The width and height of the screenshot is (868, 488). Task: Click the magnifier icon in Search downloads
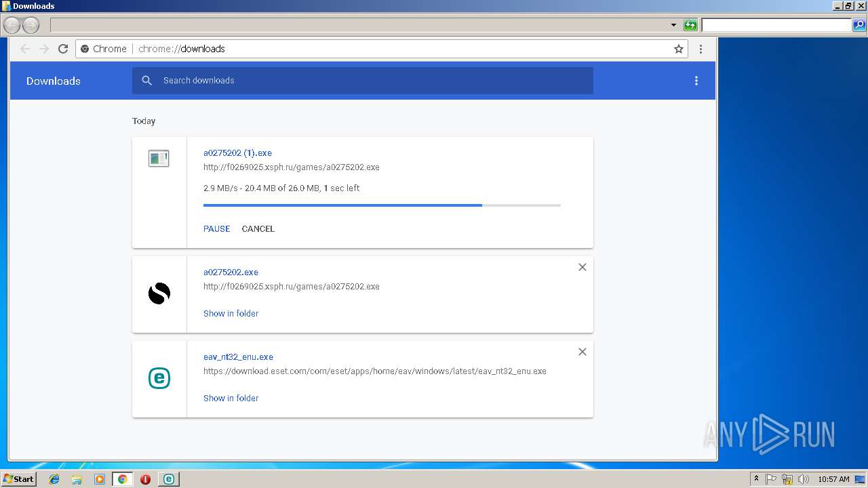[x=147, y=81]
